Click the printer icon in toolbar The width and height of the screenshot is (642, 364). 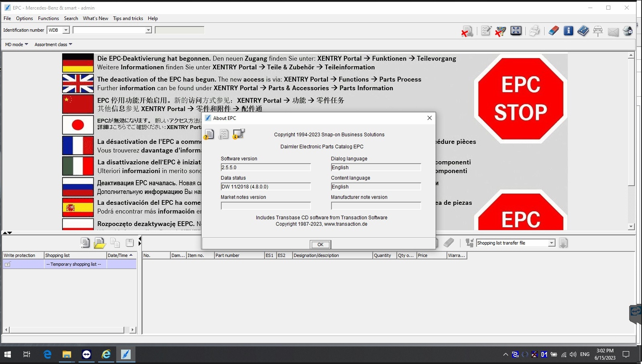[x=534, y=31]
